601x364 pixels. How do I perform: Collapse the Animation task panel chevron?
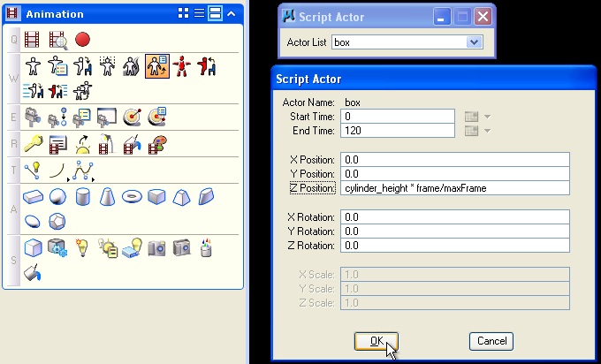pos(231,14)
